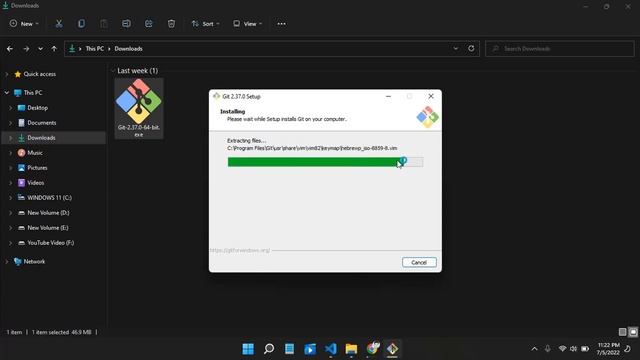This screenshot has width=640, height=360.
Task: Open YouTube Video (F:) drive
Action: (50, 243)
